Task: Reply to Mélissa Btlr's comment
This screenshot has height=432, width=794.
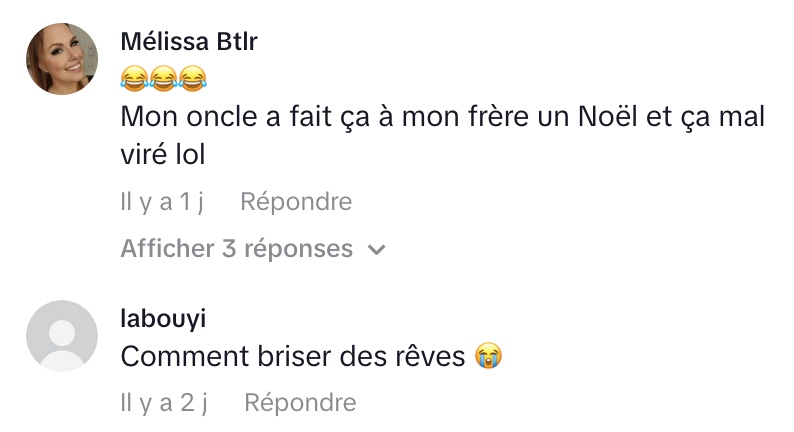Action: pyautogui.click(x=296, y=202)
